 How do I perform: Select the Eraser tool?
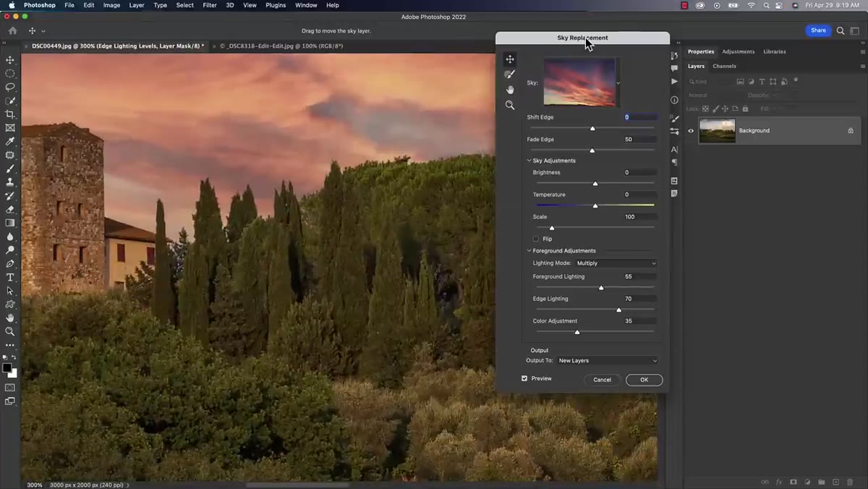tap(10, 209)
